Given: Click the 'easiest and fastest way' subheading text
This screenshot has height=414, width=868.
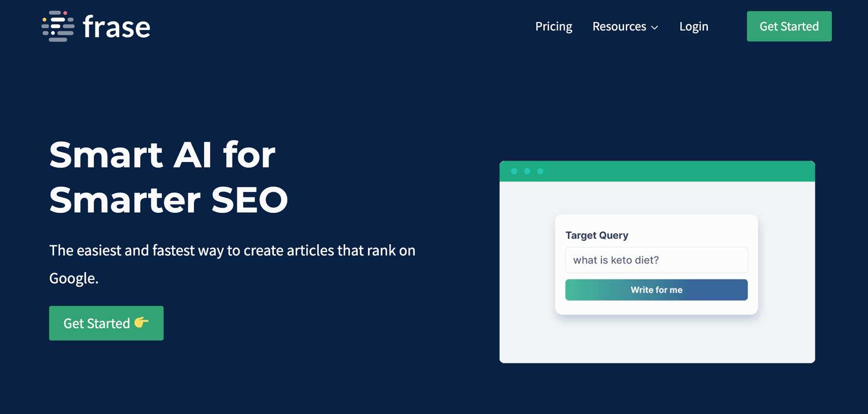Looking at the screenshot, I should coord(232,251).
